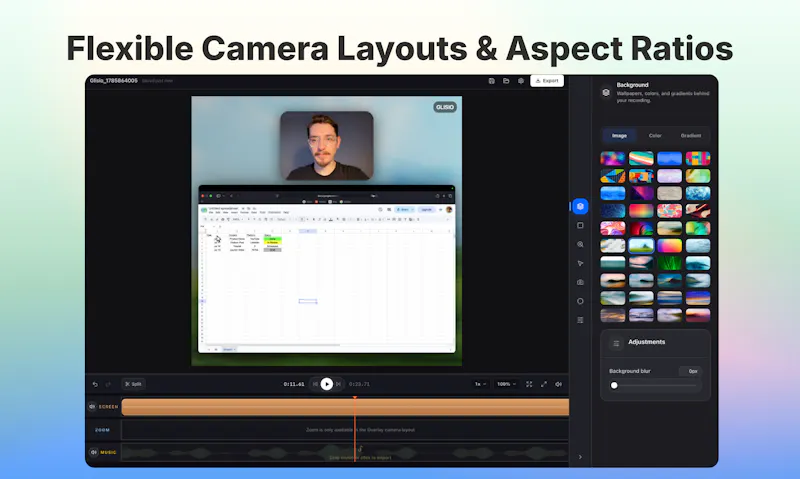This screenshot has height=479, width=800.
Task: Collapse the right panel with chevron arrow
Action: pos(580,457)
